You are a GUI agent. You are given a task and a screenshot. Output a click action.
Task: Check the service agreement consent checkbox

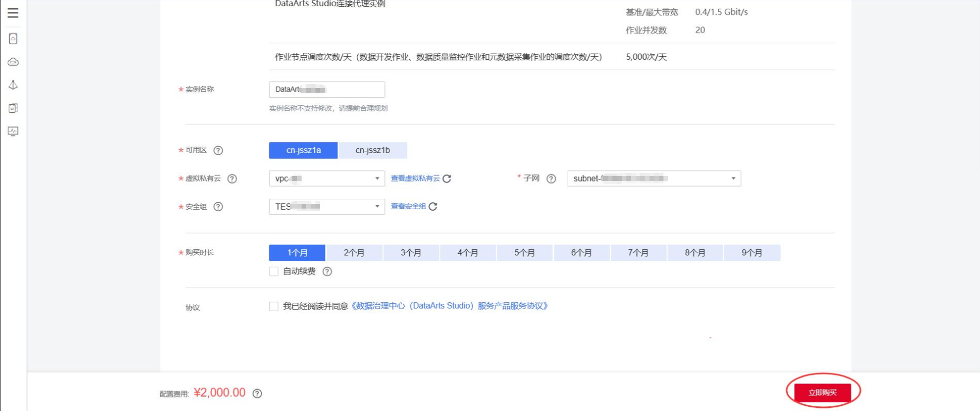274,306
